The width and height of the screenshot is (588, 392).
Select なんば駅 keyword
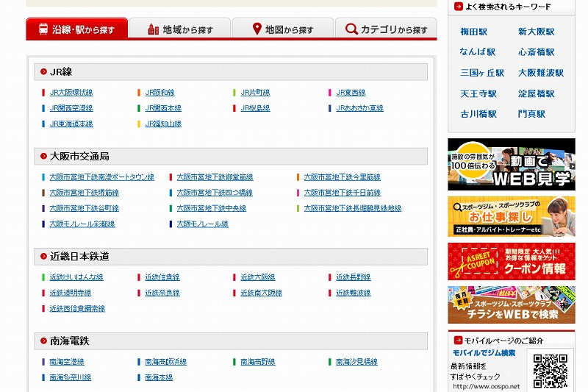pos(478,52)
